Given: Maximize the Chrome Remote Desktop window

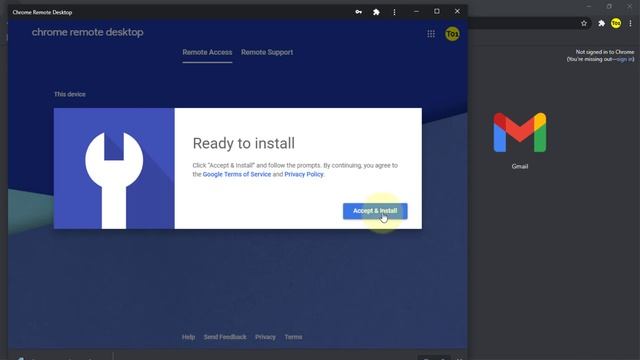Looking at the screenshot, I should tap(437, 11).
